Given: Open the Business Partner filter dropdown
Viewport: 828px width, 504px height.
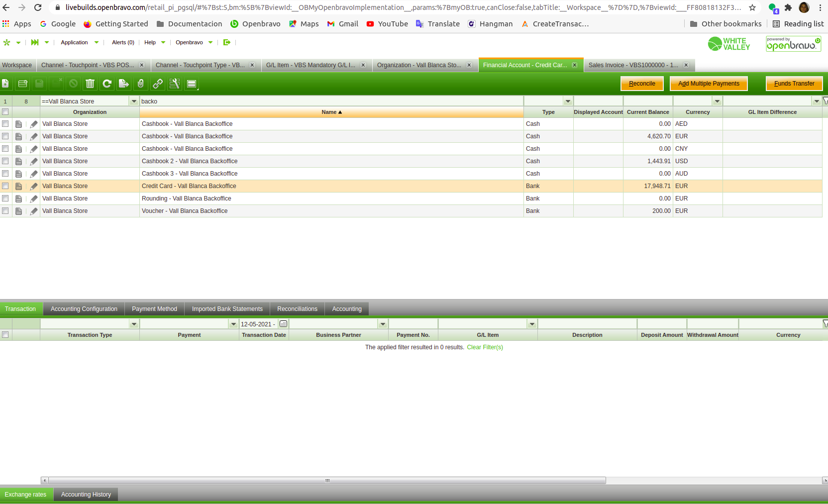Looking at the screenshot, I should [383, 324].
